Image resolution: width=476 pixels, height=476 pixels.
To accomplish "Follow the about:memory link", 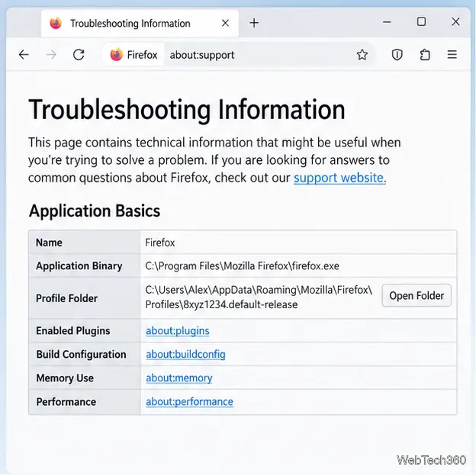I will tap(178, 378).
